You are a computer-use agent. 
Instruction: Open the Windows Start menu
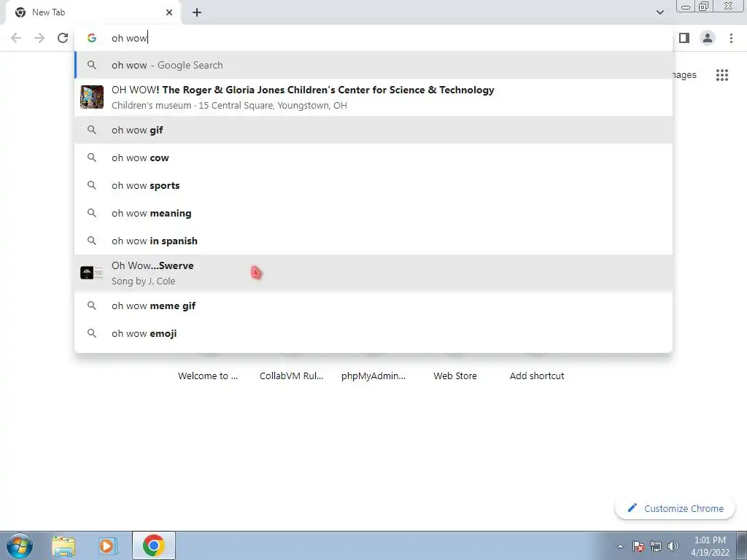[20, 545]
